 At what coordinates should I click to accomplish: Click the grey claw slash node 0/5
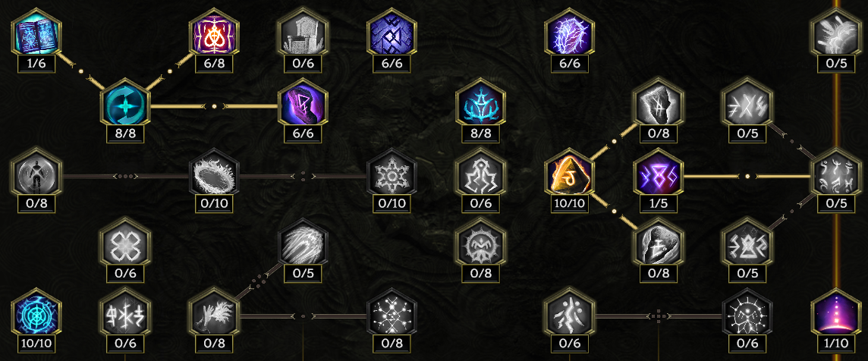[303, 243]
